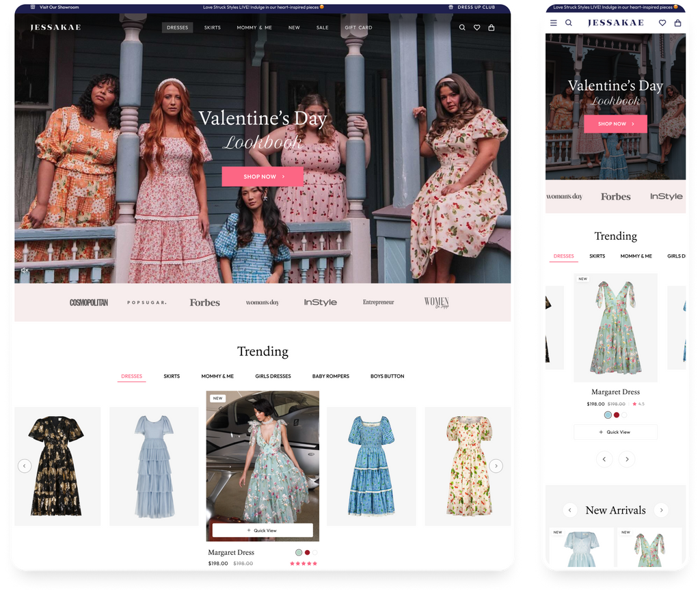Screen dimensions: 700x593
Task: Open the Gift Card link in top navigation
Action: (x=358, y=28)
